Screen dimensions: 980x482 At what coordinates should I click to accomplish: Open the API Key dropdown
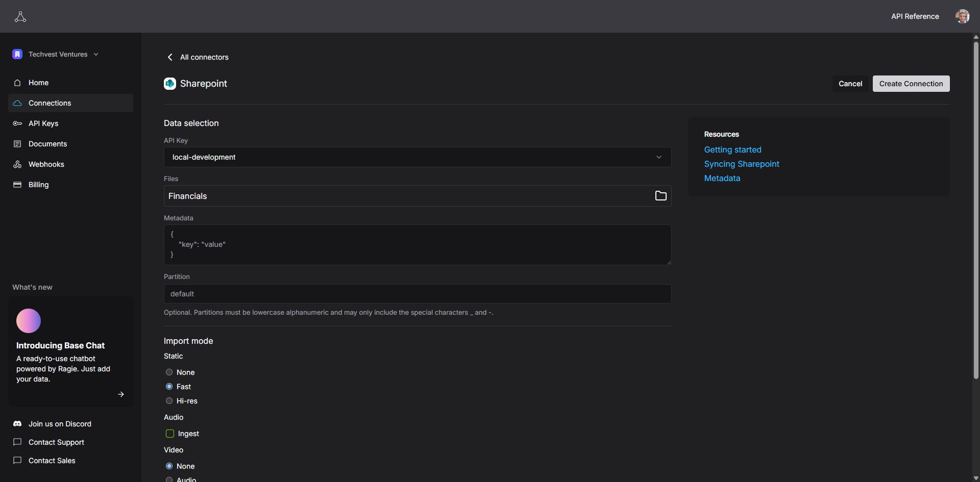point(418,157)
